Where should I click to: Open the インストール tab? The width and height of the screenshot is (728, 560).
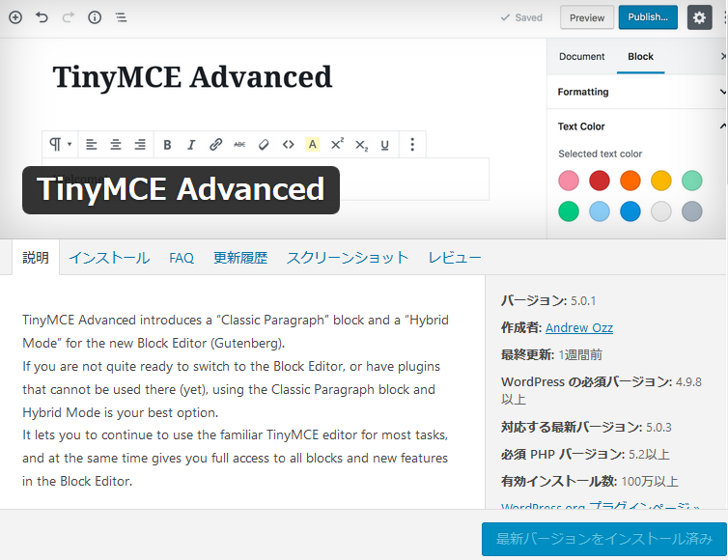(109, 258)
